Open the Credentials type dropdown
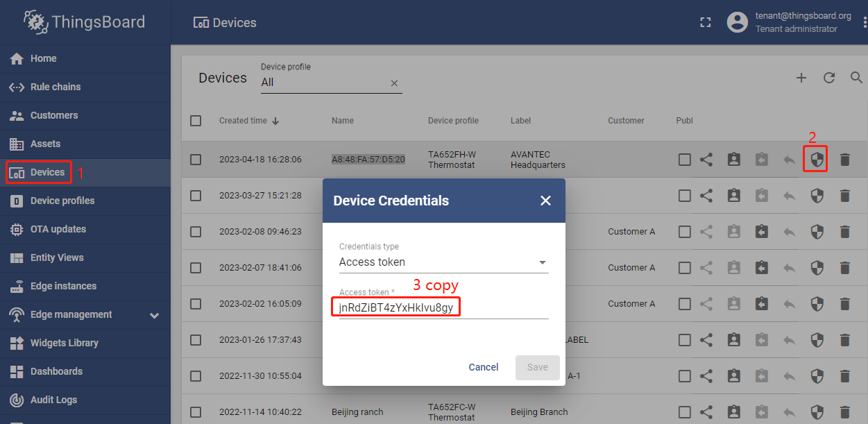 444,262
